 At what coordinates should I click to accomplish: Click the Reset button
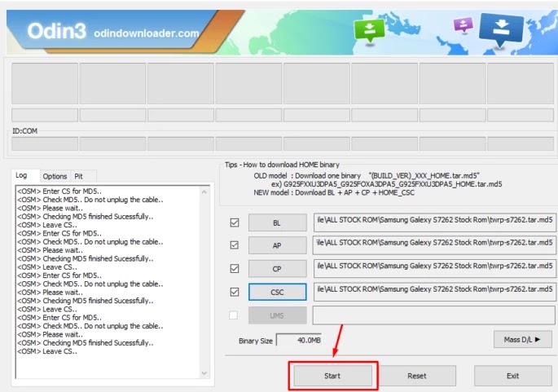point(416,376)
